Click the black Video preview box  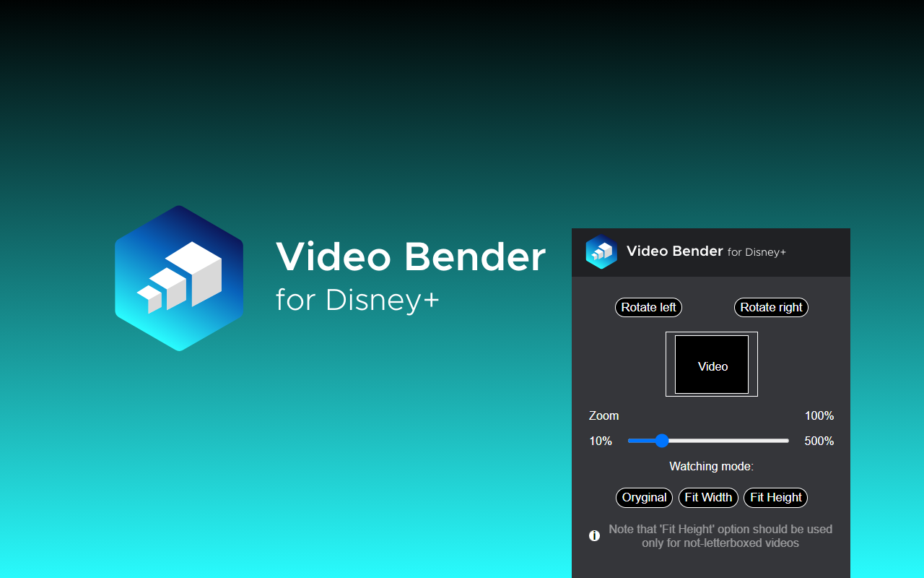tap(712, 364)
